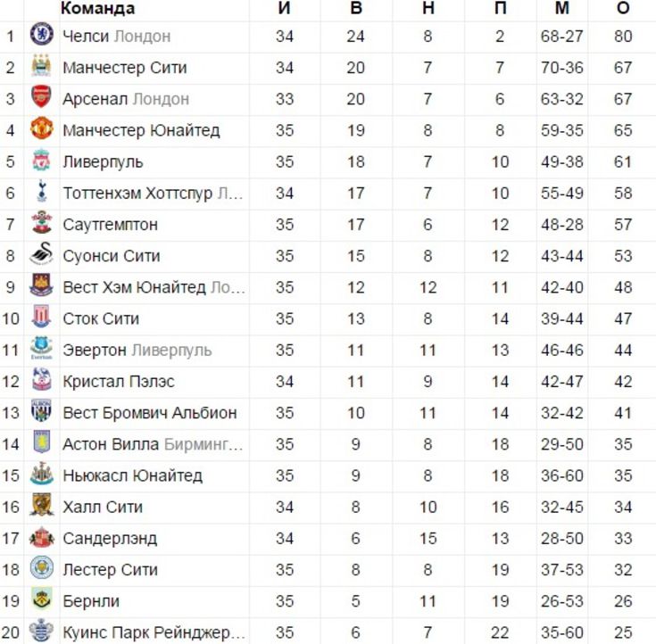Click the Chelsea club crest icon
656x644 pixels.
[x=41, y=34]
